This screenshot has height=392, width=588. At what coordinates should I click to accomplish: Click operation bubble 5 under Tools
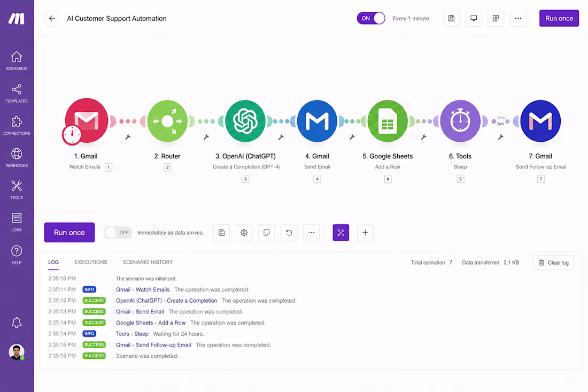coord(460,179)
